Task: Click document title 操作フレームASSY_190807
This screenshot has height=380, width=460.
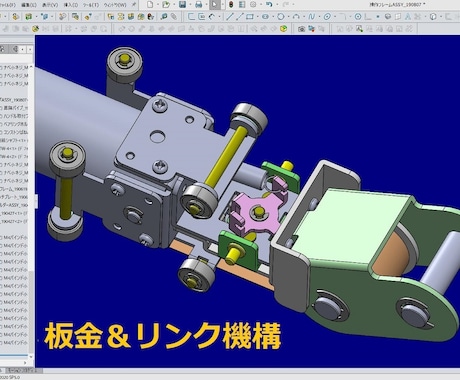Action: [x=395, y=4]
